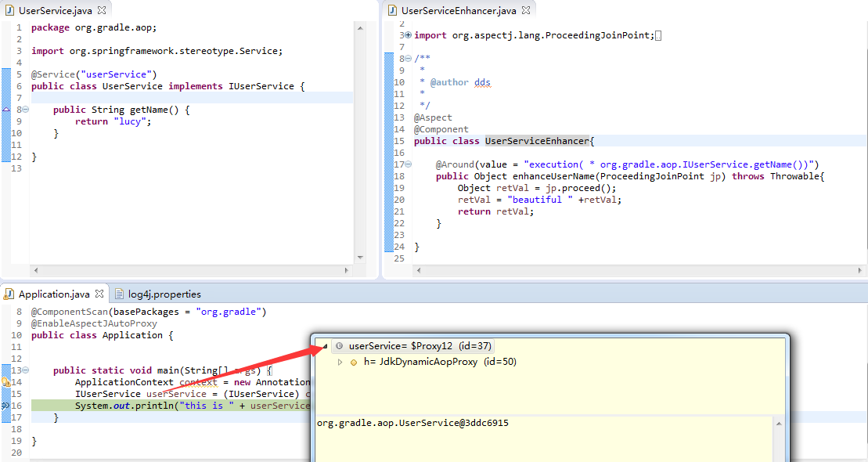Viewport: 868px width, 462px height.
Task: Click @EnableAspectJAutoProxy annotation in Application.java
Action: (x=94, y=323)
